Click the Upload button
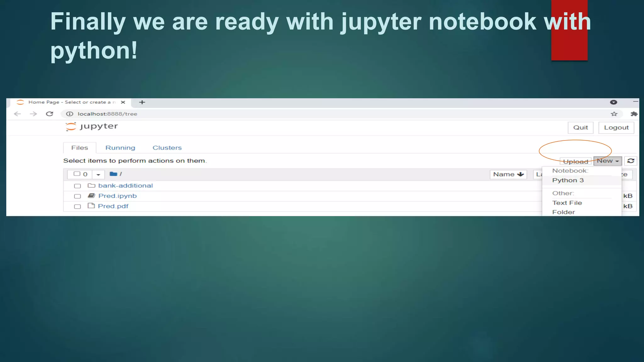Viewport: 644px width, 362px height. tap(575, 162)
